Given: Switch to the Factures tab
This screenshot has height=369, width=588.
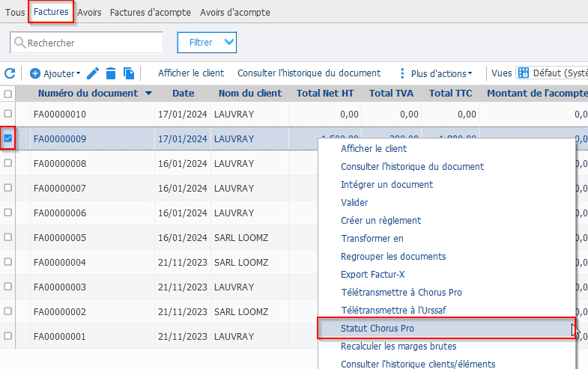Looking at the screenshot, I should pyautogui.click(x=51, y=12).
